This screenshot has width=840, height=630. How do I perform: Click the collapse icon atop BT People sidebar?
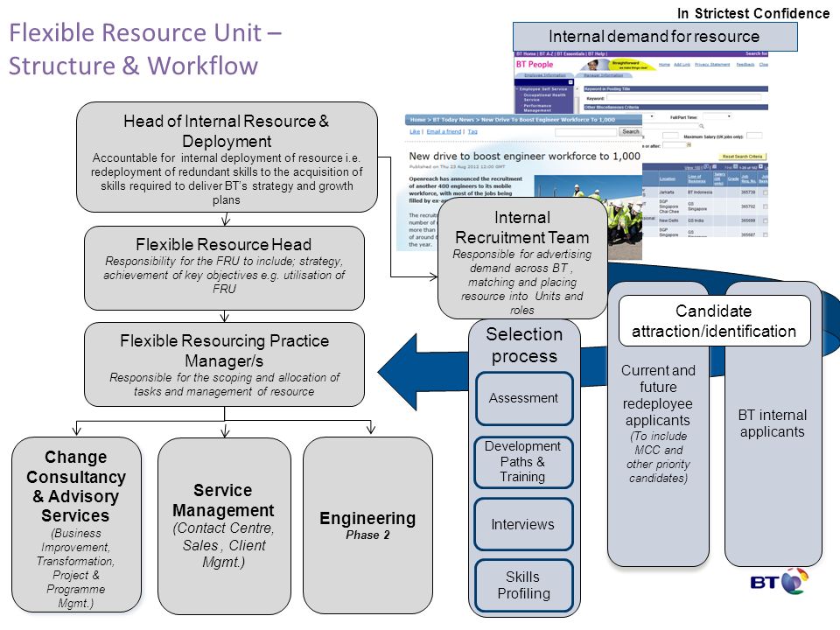(x=570, y=82)
